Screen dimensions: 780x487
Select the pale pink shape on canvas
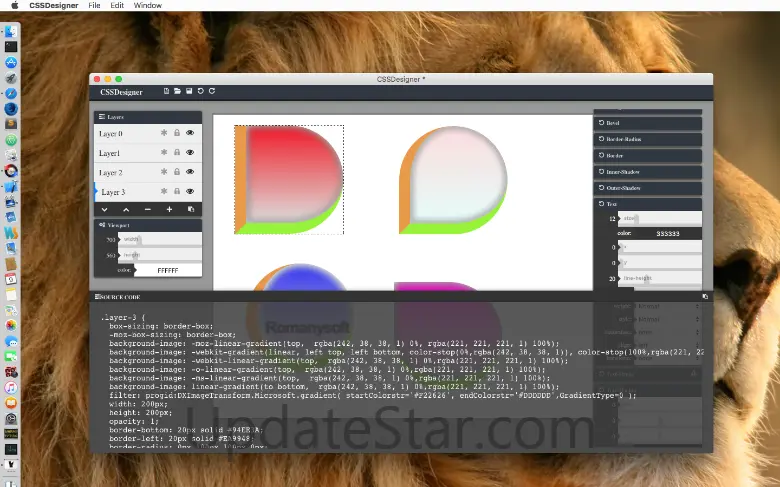453,180
